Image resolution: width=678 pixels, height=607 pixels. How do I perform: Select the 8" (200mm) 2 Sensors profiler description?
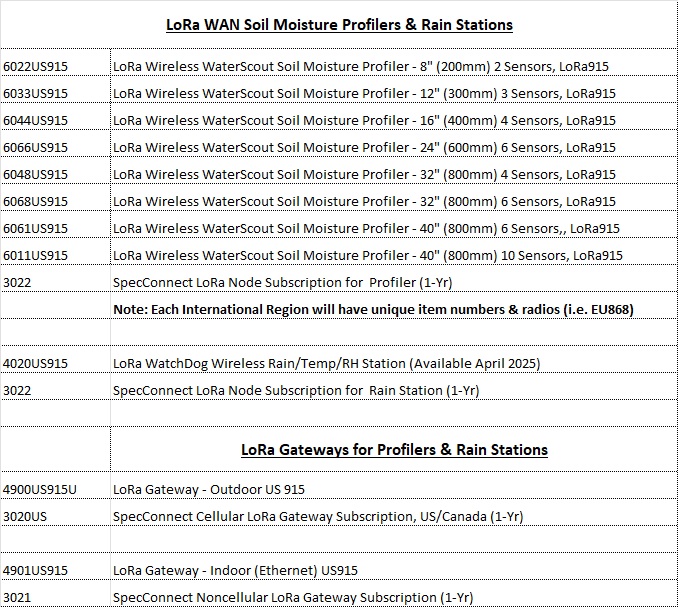(x=361, y=66)
